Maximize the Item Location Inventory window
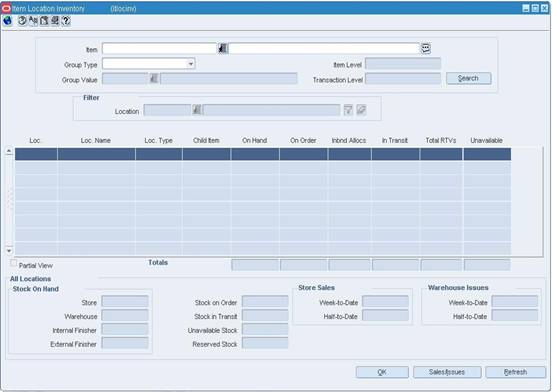 (x=535, y=8)
